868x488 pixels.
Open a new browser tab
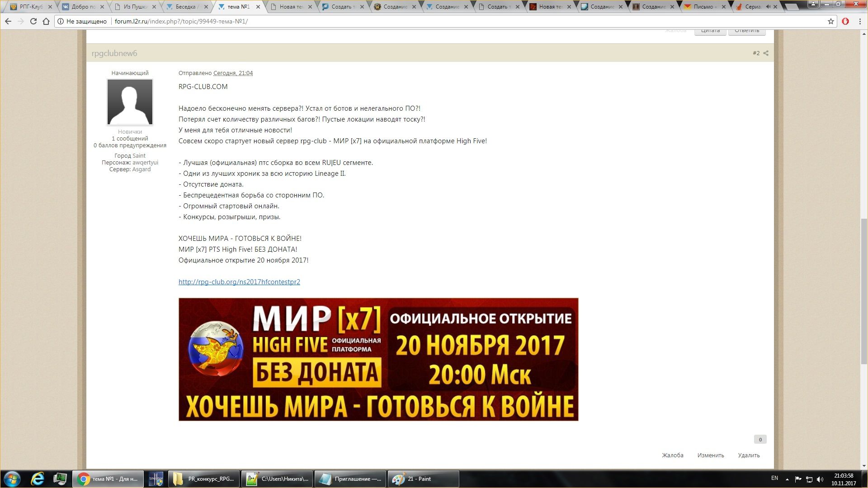pos(792,7)
